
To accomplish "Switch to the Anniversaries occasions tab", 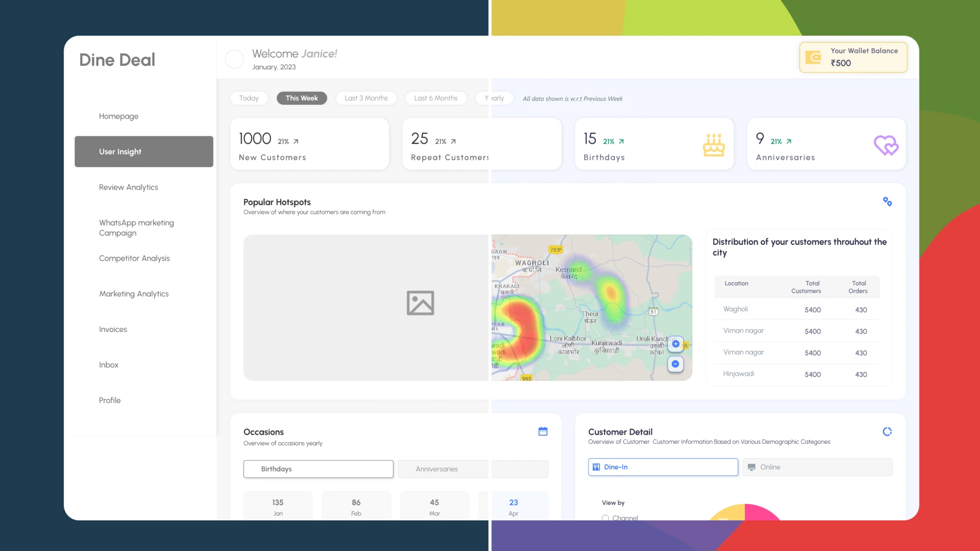I will click(x=473, y=469).
